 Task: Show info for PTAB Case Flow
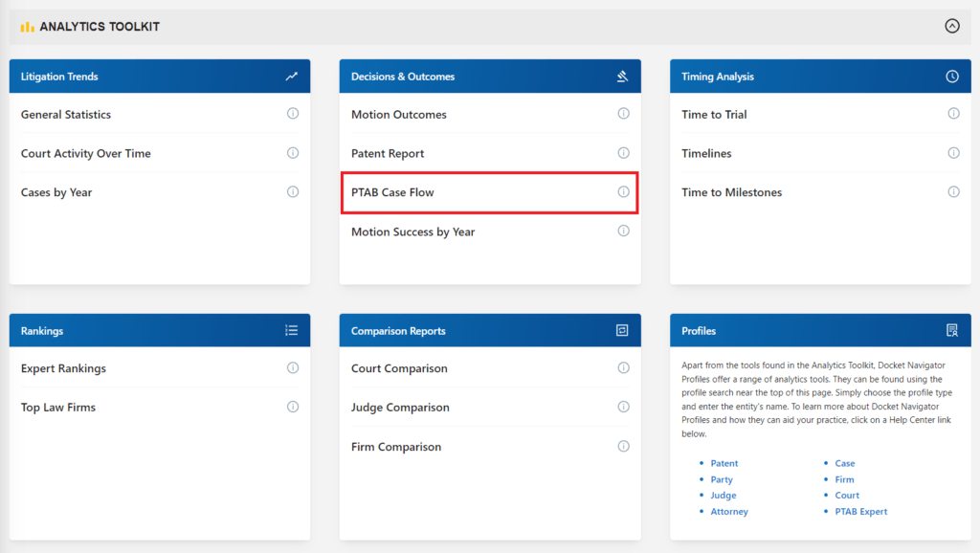tap(623, 192)
